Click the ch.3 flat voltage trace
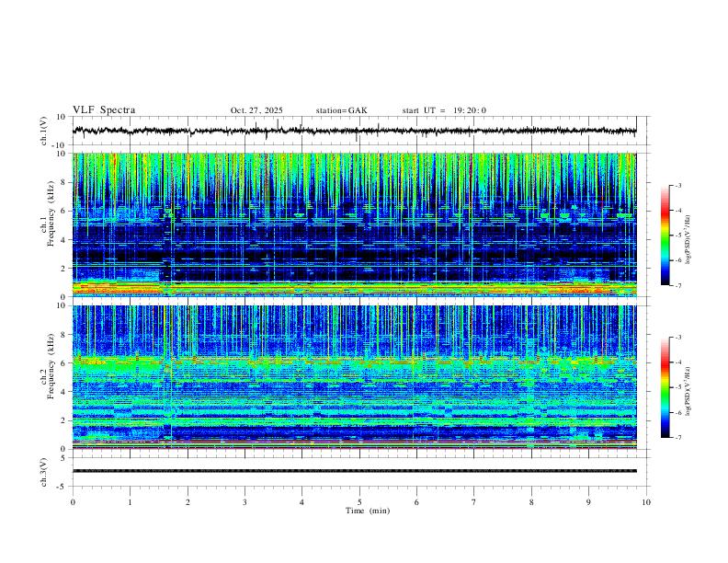 354,471
